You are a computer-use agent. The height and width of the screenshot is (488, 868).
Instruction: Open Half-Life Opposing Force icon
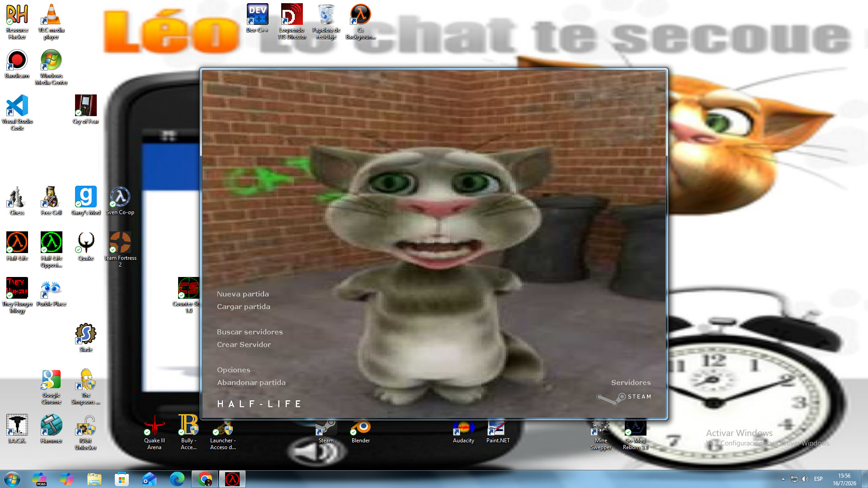tap(51, 249)
